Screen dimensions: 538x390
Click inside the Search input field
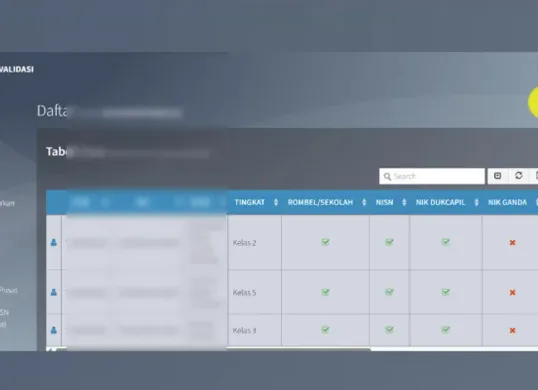pyautogui.click(x=432, y=176)
